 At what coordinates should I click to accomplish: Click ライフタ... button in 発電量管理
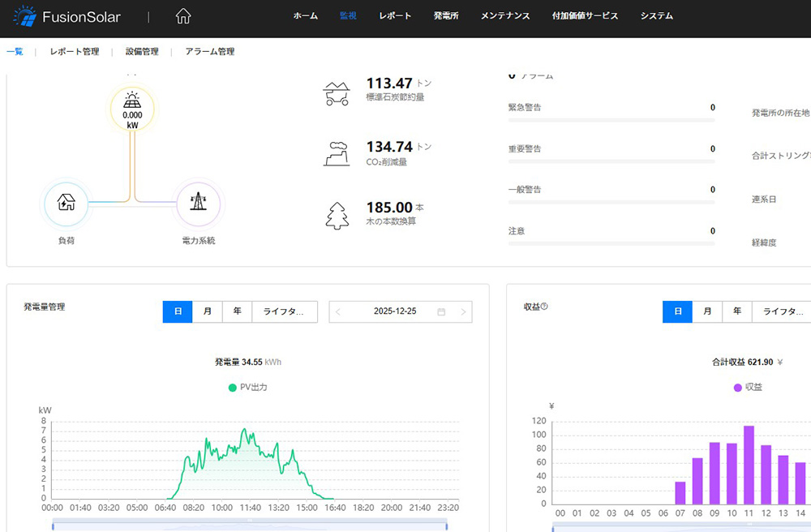click(284, 311)
